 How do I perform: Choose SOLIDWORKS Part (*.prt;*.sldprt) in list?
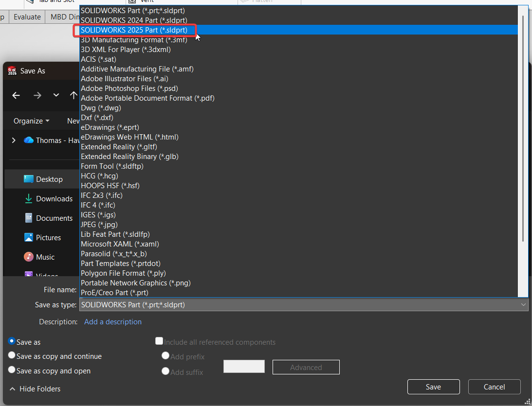pos(298,11)
